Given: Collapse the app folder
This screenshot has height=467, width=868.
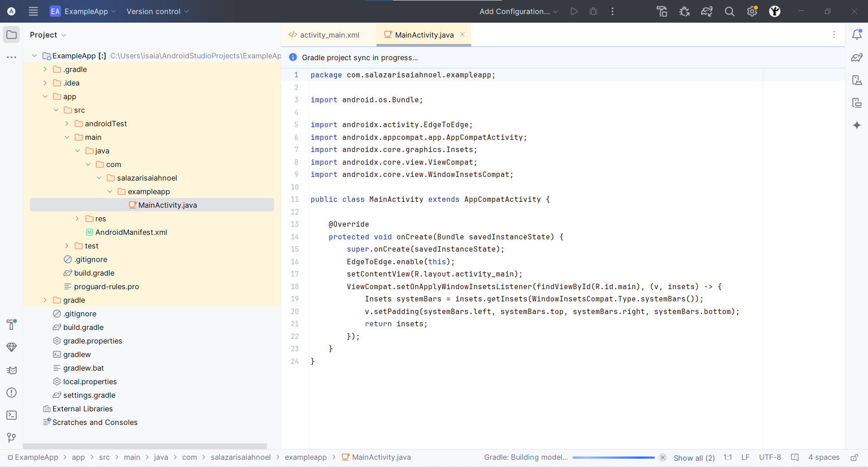Looking at the screenshot, I should [x=45, y=96].
